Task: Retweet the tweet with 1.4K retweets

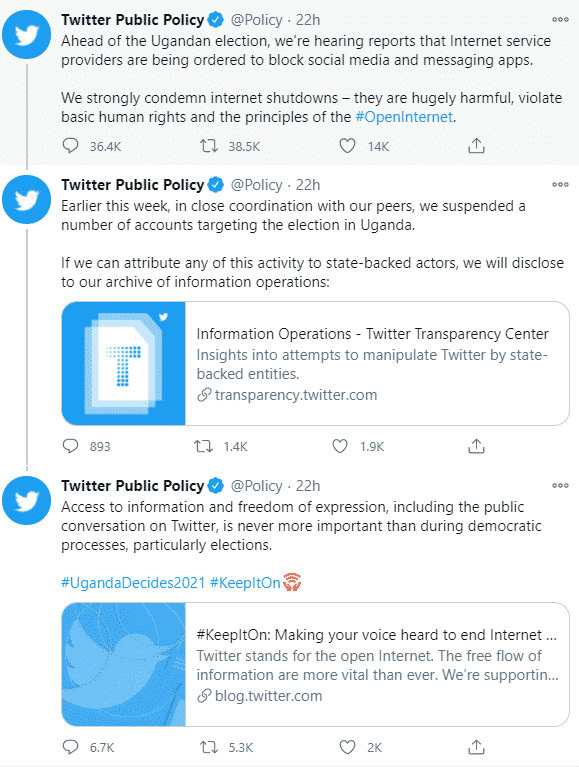Action: coord(203,446)
